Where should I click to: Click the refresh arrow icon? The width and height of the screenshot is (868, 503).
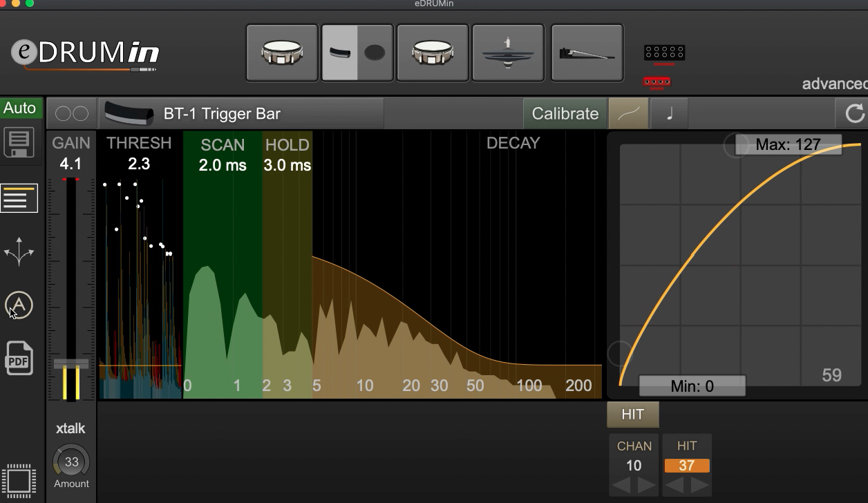(854, 113)
